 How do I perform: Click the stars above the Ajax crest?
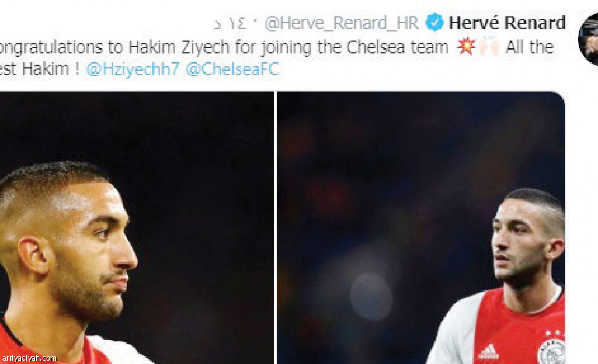tap(554, 332)
